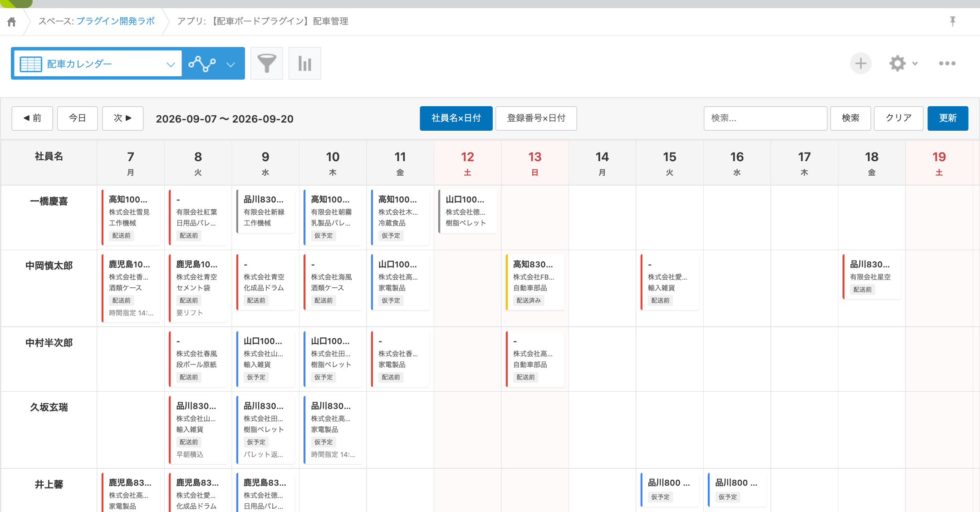The width and height of the screenshot is (980, 512).
Task: Expand the chevron beside graph icon
Action: [231, 64]
